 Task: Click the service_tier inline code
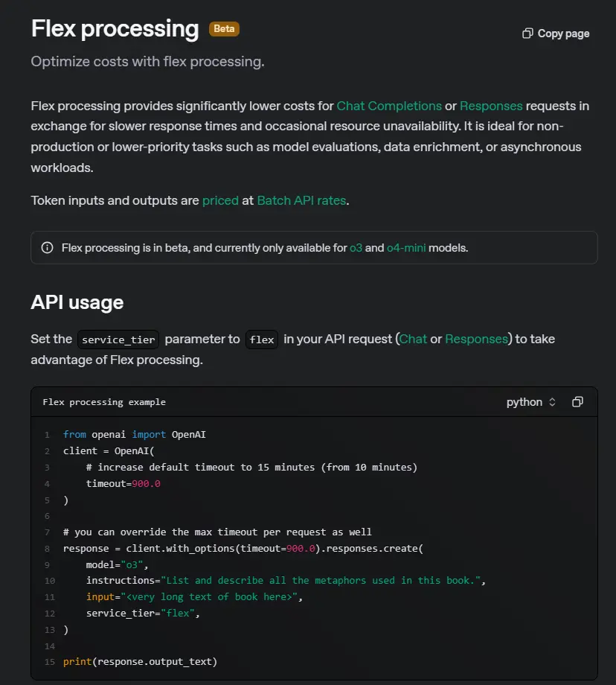[118, 340]
